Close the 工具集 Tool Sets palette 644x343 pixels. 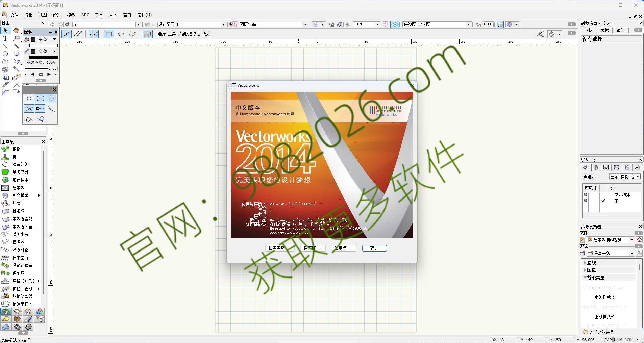click(x=43, y=142)
